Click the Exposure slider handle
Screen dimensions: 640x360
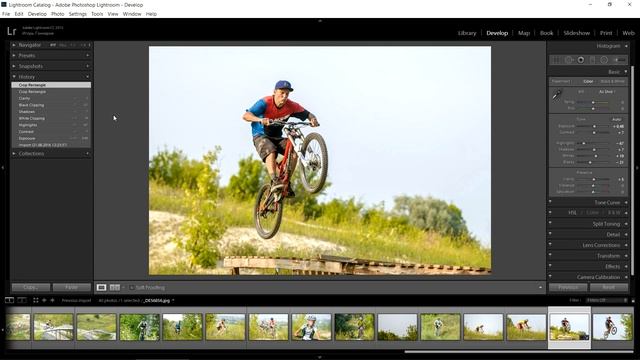tap(594, 127)
